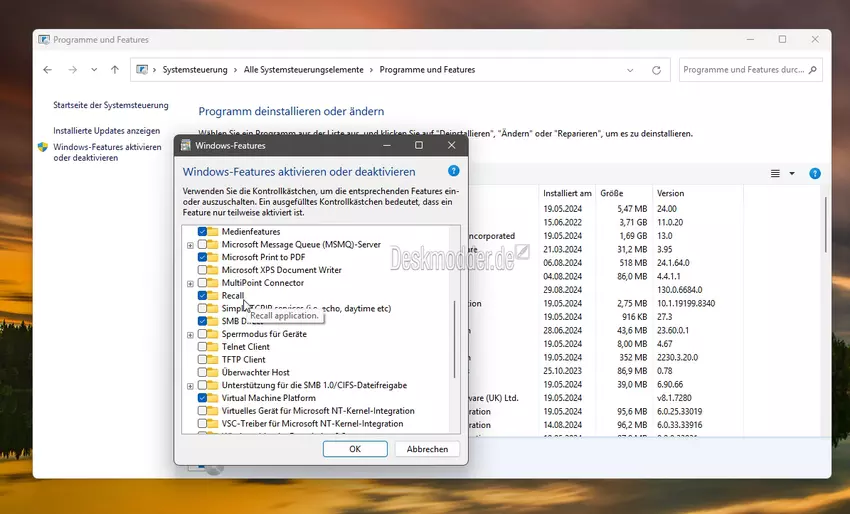The height and width of the screenshot is (514, 850).
Task: Enable the Telnet Client checkbox
Action: click(x=202, y=347)
